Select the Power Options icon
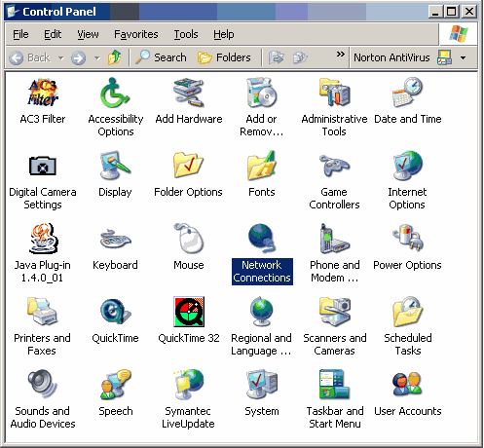This screenshot has width=484, height=448. [408, 239]
